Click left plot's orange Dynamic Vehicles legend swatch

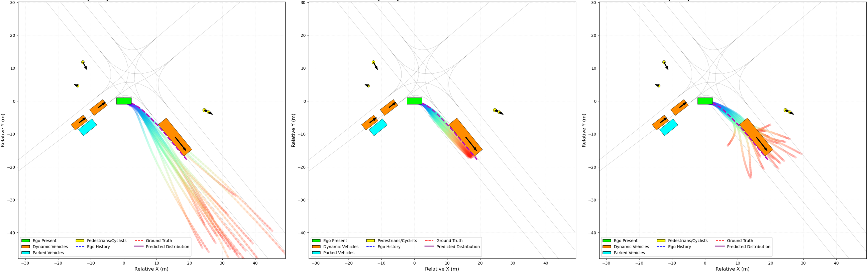(x=26, y=247)
